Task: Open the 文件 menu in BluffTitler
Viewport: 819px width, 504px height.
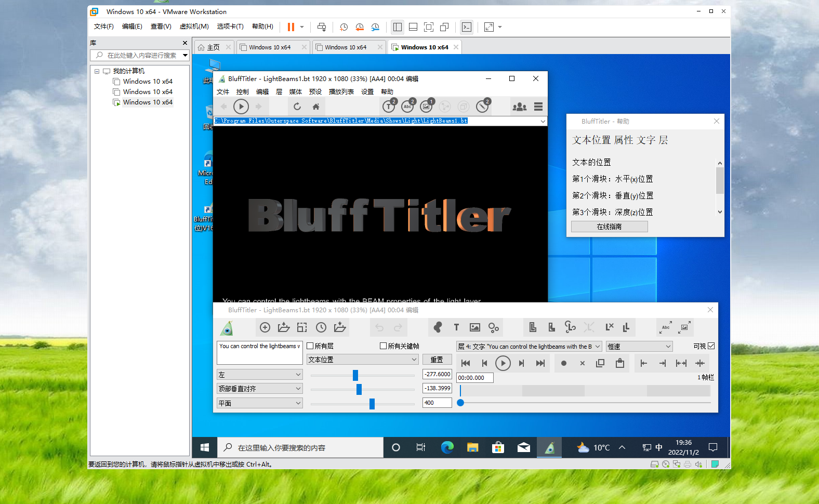Action: point(223,92)
